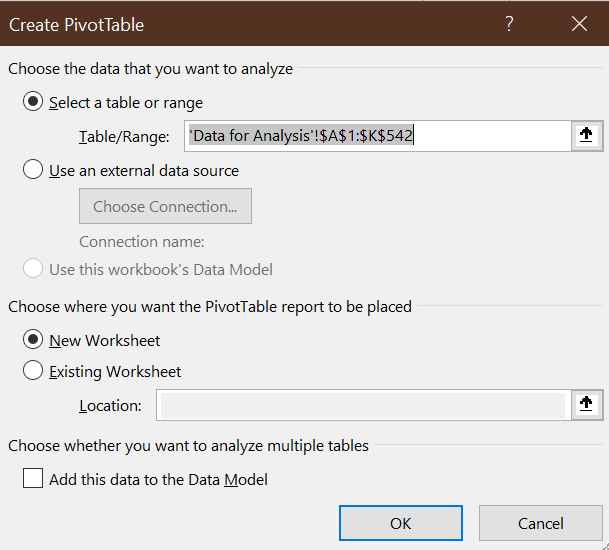609x550 pixels.
Task: Focus the Location input box
Action: point(362,405)
